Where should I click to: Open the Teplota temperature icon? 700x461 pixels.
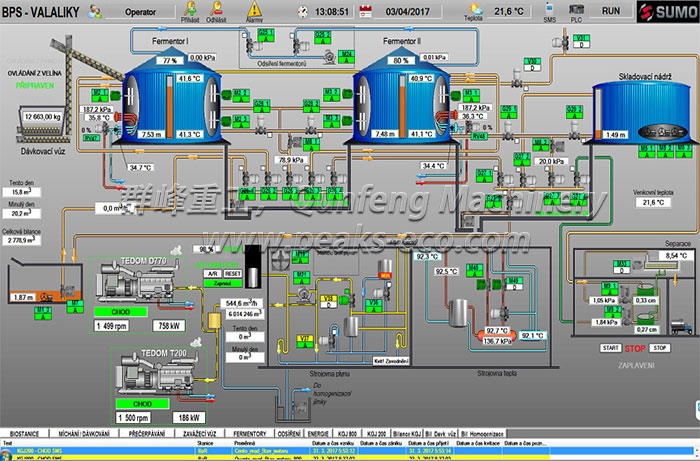pos(473,10)
